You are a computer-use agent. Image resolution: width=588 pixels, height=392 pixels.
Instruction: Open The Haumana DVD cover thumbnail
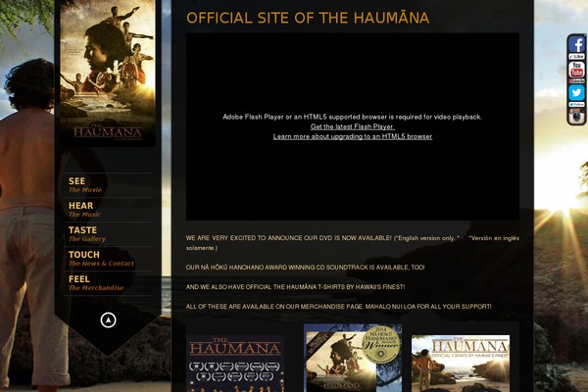tap(235, 364)
